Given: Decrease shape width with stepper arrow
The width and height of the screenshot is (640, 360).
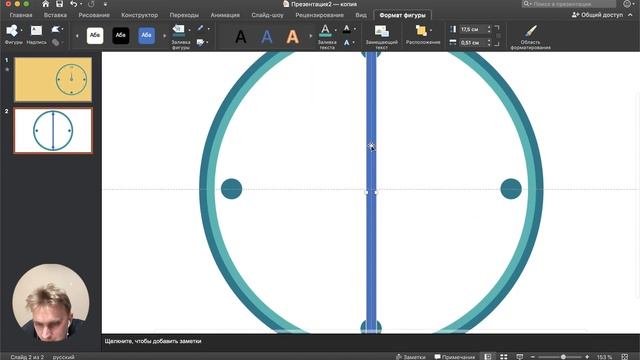Looking at the screenshot, I should 489,44.
